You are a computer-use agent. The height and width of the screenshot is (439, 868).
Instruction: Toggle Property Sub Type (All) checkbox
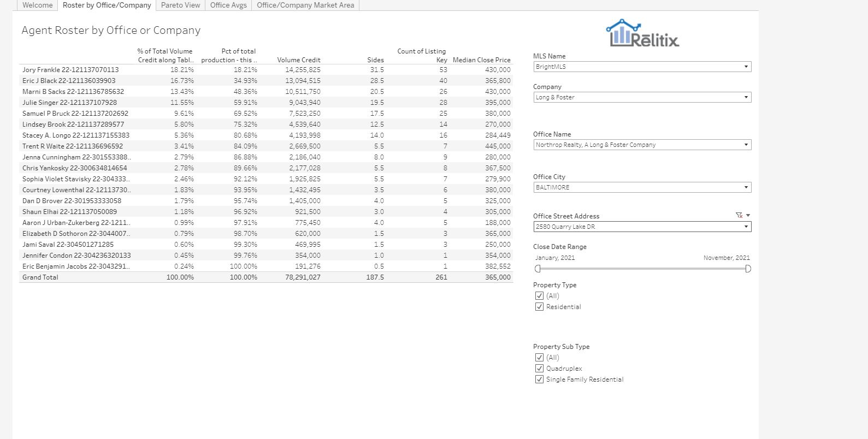(539, 358)
